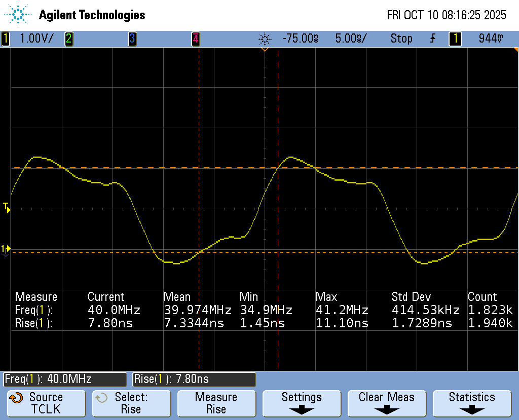Click the horizontal delay sun-shaped icon
Screen dimensions: 519x420
[x=265, y=39]
